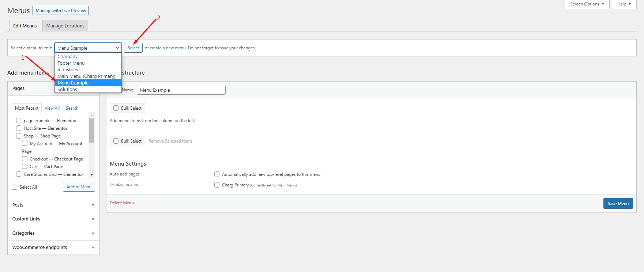Click into the Menu Name text field
Viewport: 644px width, 272px height.
click(181, 90)
